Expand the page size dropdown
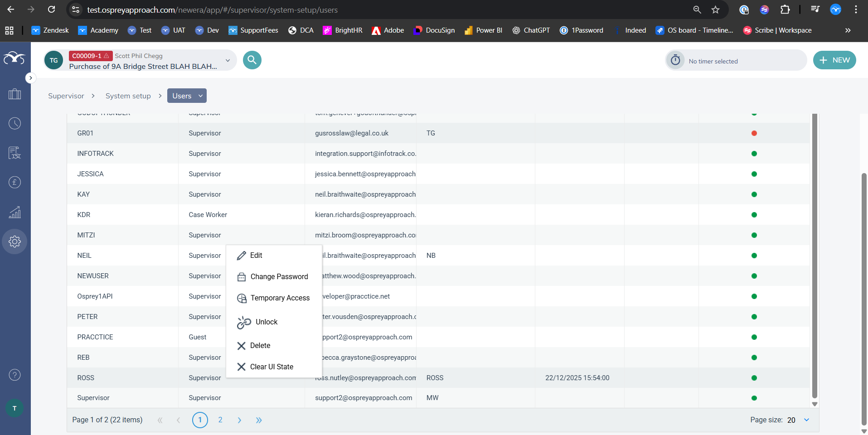Image resolution: width=868 pixels, height=435 pixels. pyautogui.click(x=806, y=420)
